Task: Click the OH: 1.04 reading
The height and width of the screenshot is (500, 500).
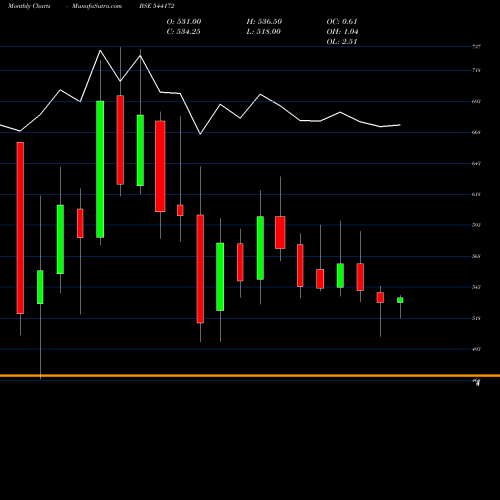Action: click(x=342, y=32)
